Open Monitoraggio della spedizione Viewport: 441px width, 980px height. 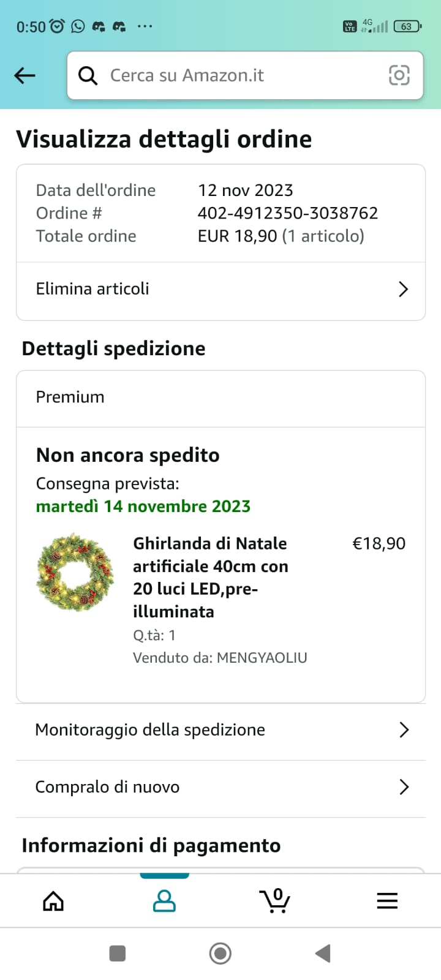click(x=150, y=729)
